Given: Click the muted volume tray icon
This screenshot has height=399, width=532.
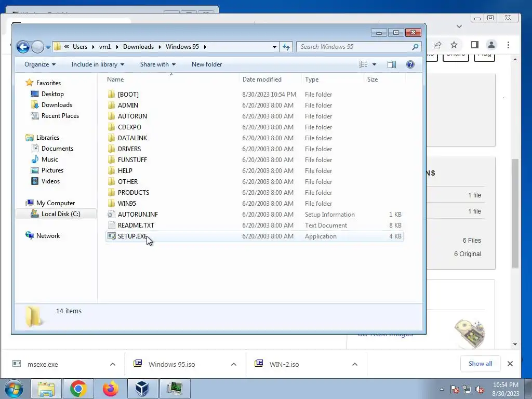Looking at the screenshot, I should tap(480, 389).
